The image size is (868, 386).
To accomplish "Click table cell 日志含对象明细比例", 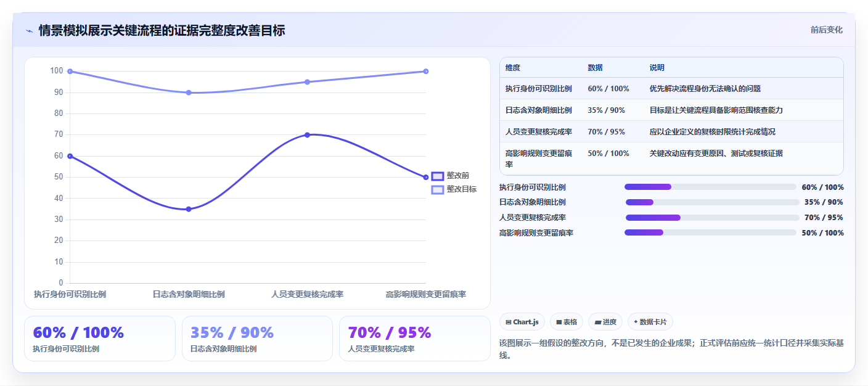I will tap(539, 110).
